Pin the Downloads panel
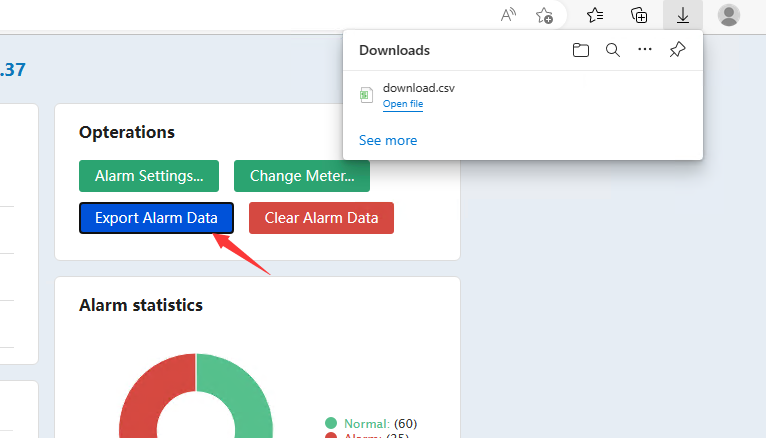 [677, 50]
